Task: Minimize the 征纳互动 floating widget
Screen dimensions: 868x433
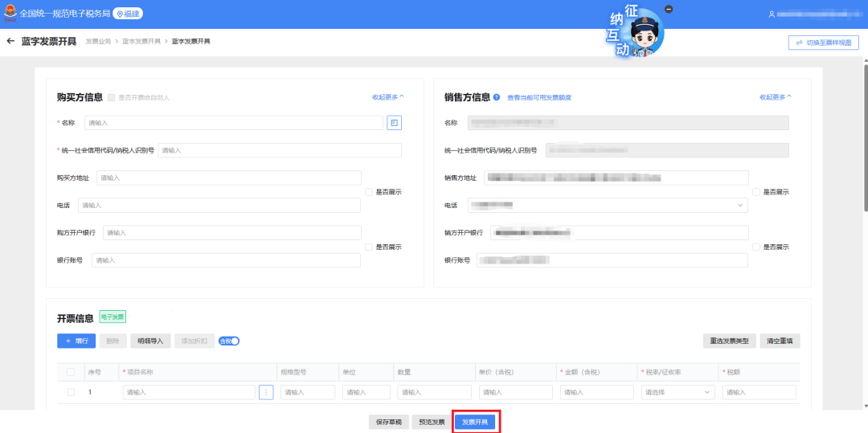Action: click(669, 9)
